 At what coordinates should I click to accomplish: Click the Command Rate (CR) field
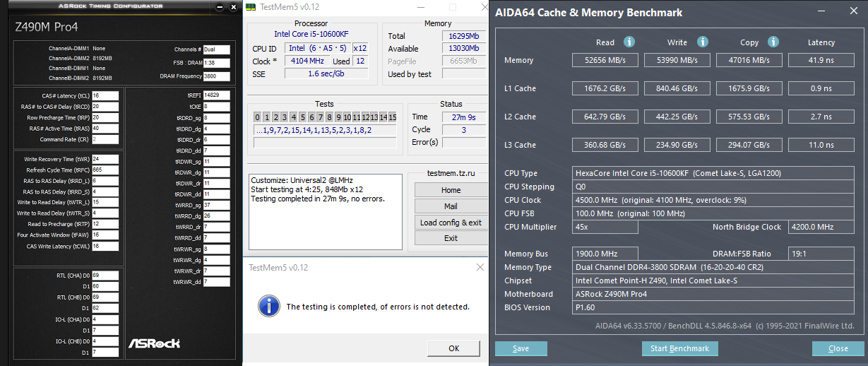105,139
